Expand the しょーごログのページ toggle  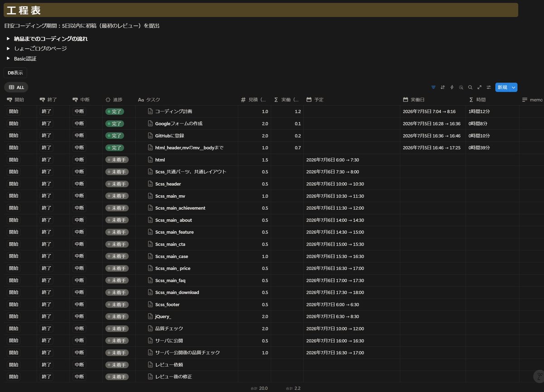point(8,48)
